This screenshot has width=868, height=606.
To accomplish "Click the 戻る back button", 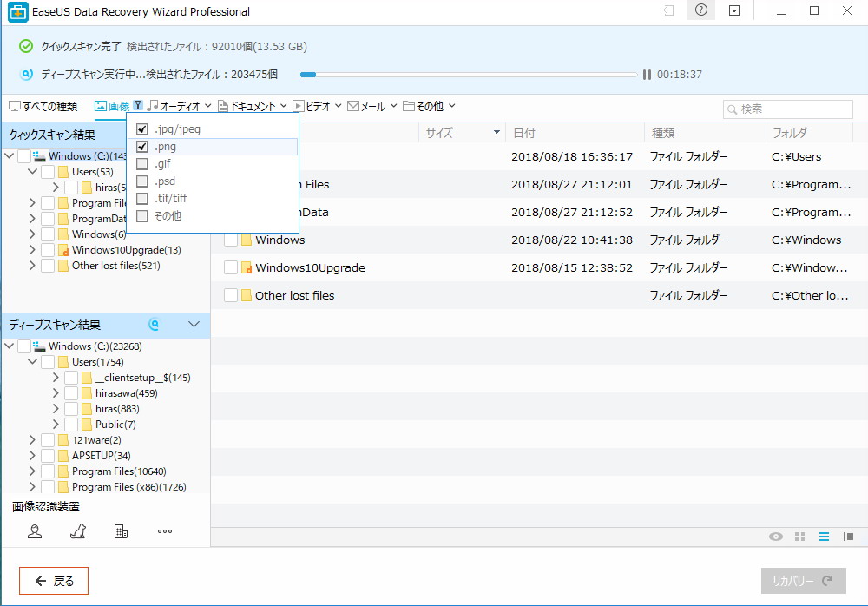I will pos(54,581).
